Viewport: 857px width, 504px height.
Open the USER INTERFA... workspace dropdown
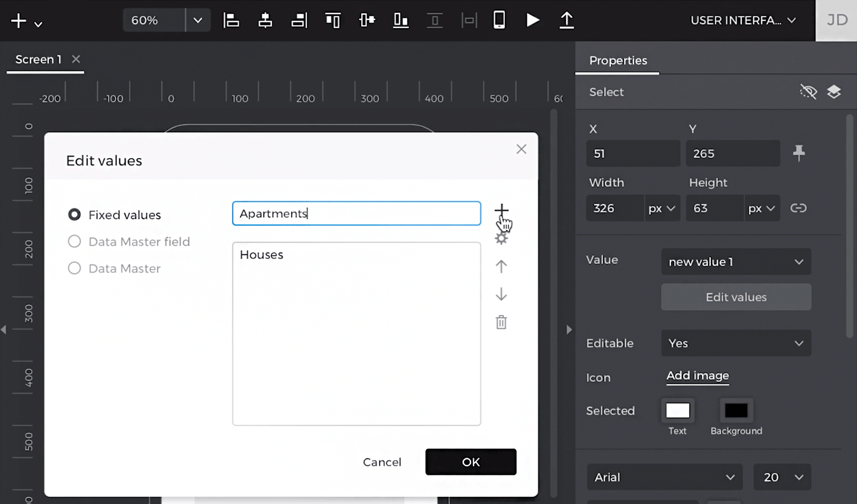pyautogui.click(x=743, y=20)
